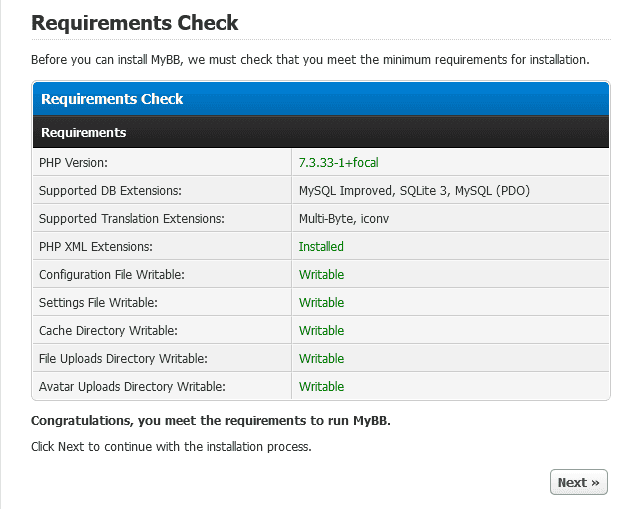The height and width of the screenshot is (509, 631).
Task: Select Writable status for Settings File
Action: click(322, 302)
